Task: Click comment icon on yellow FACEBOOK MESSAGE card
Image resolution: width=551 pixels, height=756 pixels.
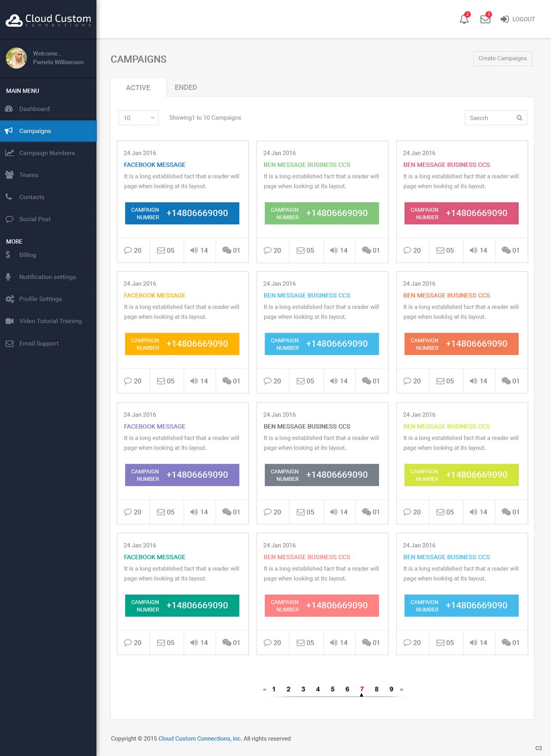Action: pos(128,381)
